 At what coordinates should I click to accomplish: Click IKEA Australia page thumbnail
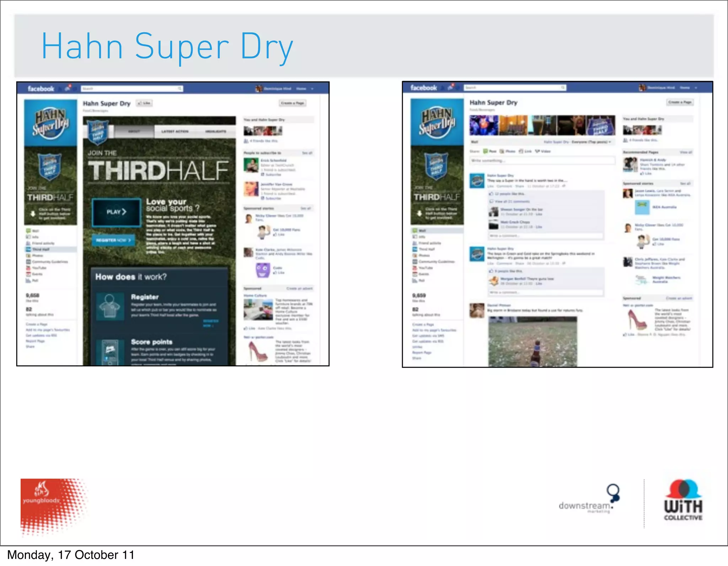click(x=642, y=207)
